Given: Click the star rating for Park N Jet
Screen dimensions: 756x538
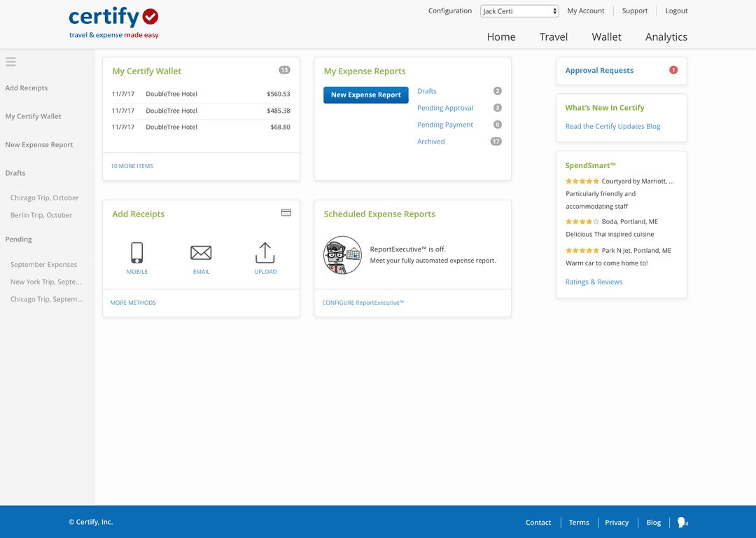Looking at the screenshot, I should 582,251.
